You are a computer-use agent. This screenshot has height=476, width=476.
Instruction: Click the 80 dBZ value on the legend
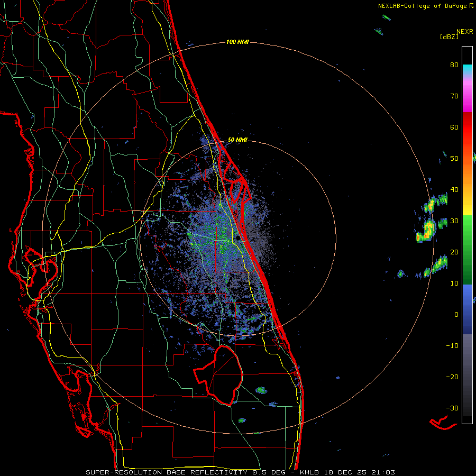454,65
